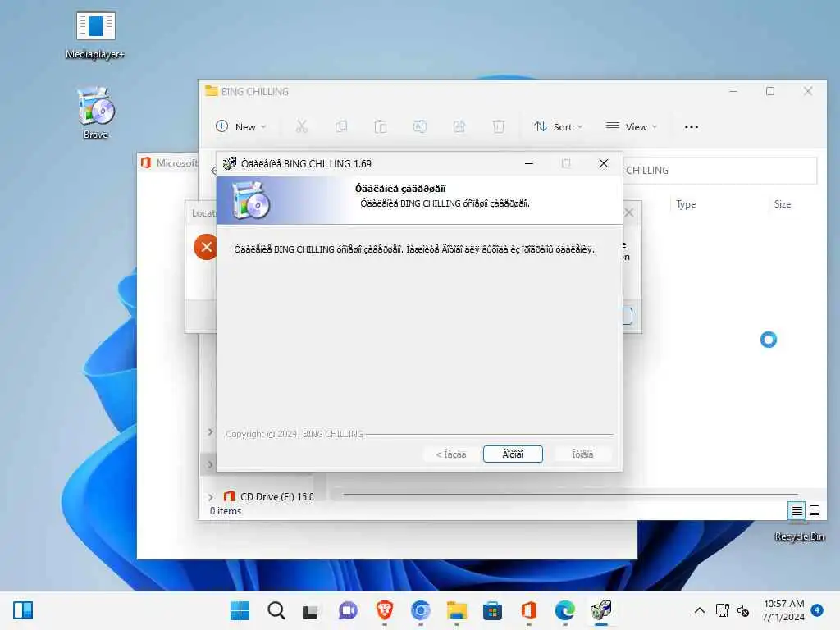Open the notification center badge
This screenshot has width=840, height=630.
coord(817,610)
